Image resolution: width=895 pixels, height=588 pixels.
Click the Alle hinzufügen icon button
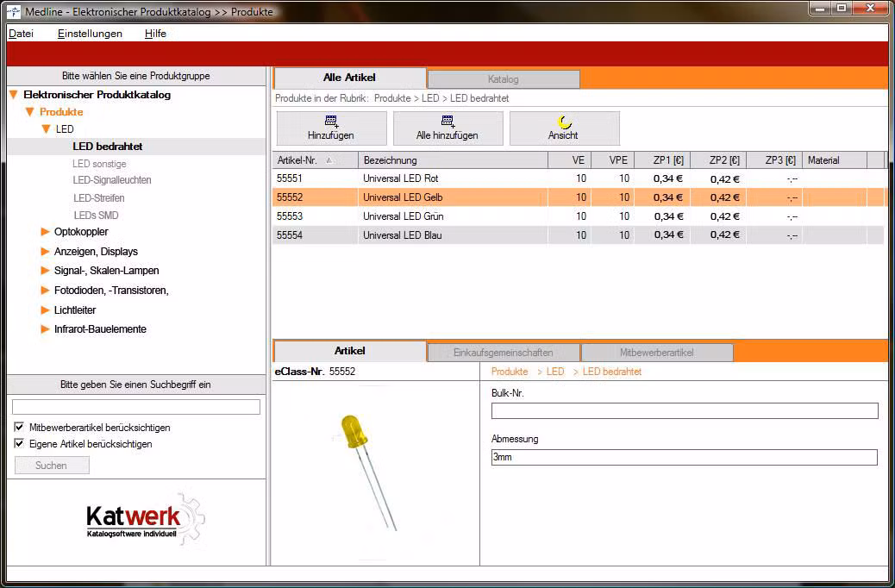point(447,128)
